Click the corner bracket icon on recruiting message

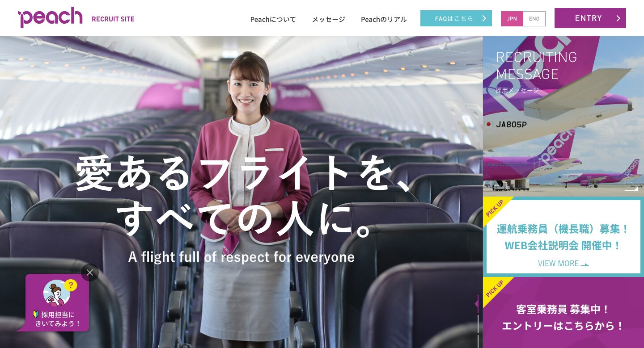[x=632, y=184]
